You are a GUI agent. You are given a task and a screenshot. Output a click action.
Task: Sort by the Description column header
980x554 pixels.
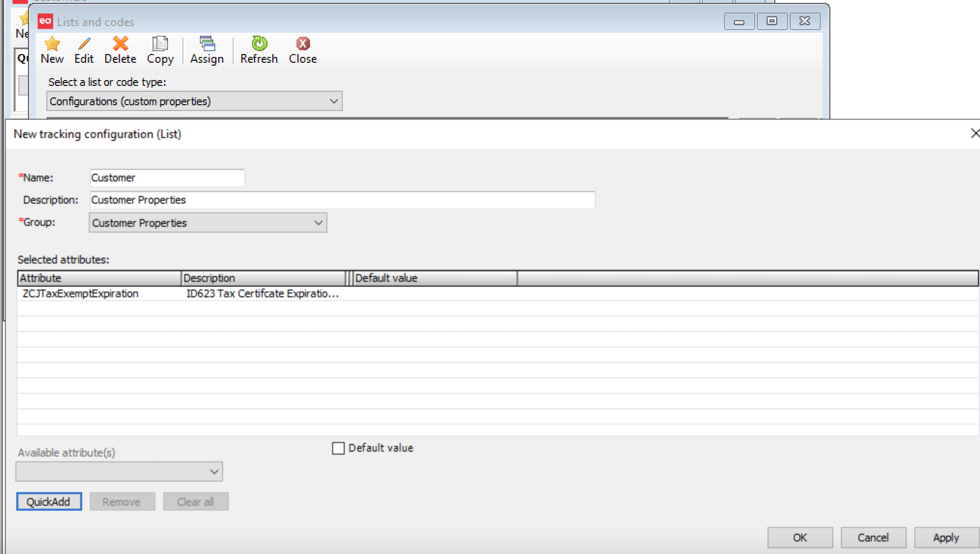coord(264,278)
